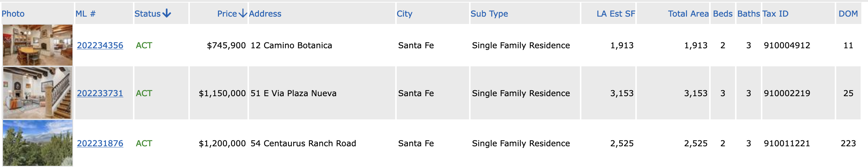The width and height of the screenshot is (868, 168).
Task: Open listing 202234356 link
Action: (100, 45)
